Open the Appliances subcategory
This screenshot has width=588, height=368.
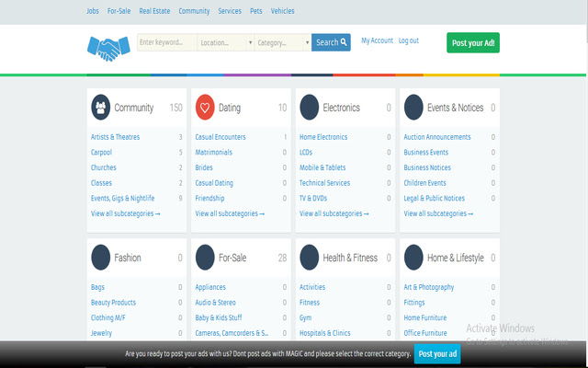coord(210,287)
